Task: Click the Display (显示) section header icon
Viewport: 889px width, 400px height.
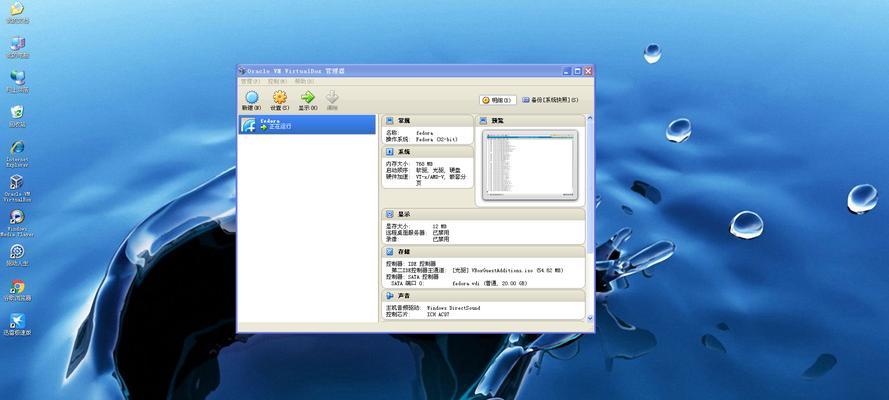Action: click(x=390, y=214)
